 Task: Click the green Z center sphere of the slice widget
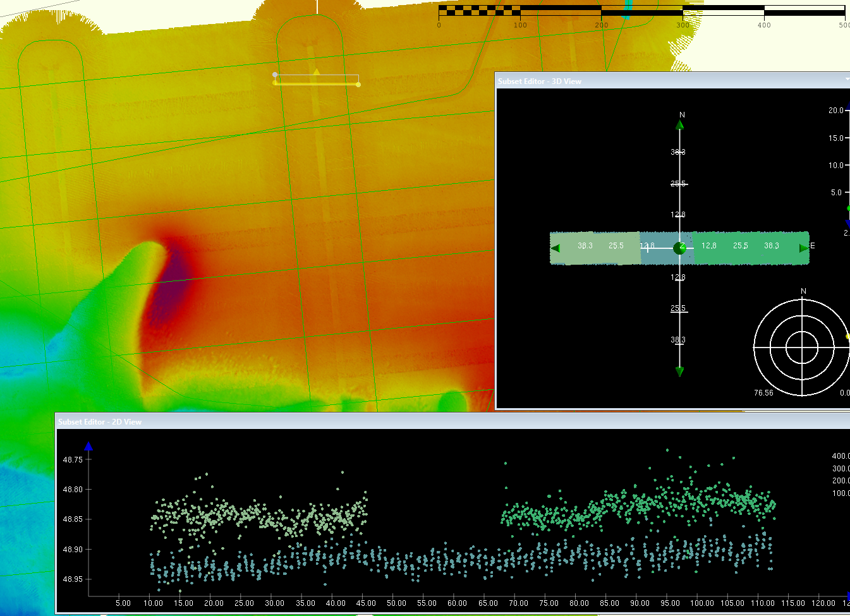tap(680, 248)
